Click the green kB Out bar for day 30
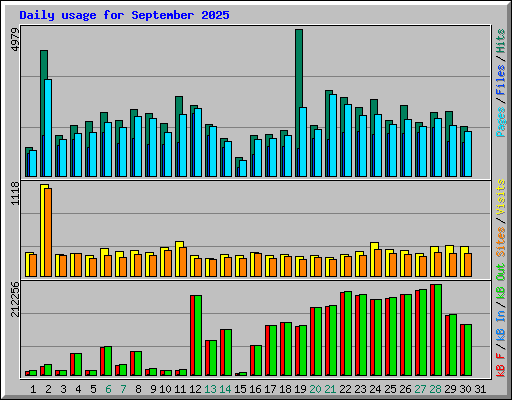Viewport: 512px width, 400px height. [468, 350]
